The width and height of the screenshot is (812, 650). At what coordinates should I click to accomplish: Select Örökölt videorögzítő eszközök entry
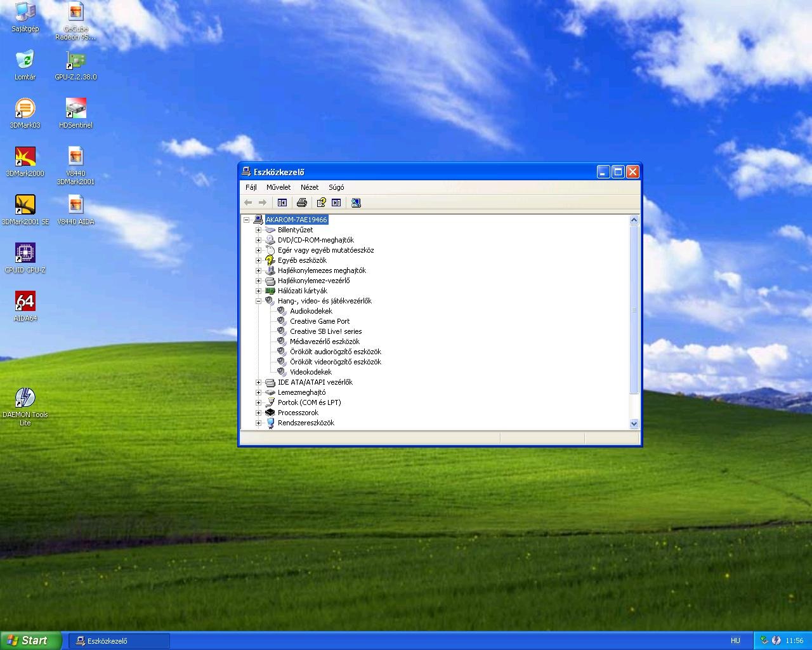pos(336,362)
